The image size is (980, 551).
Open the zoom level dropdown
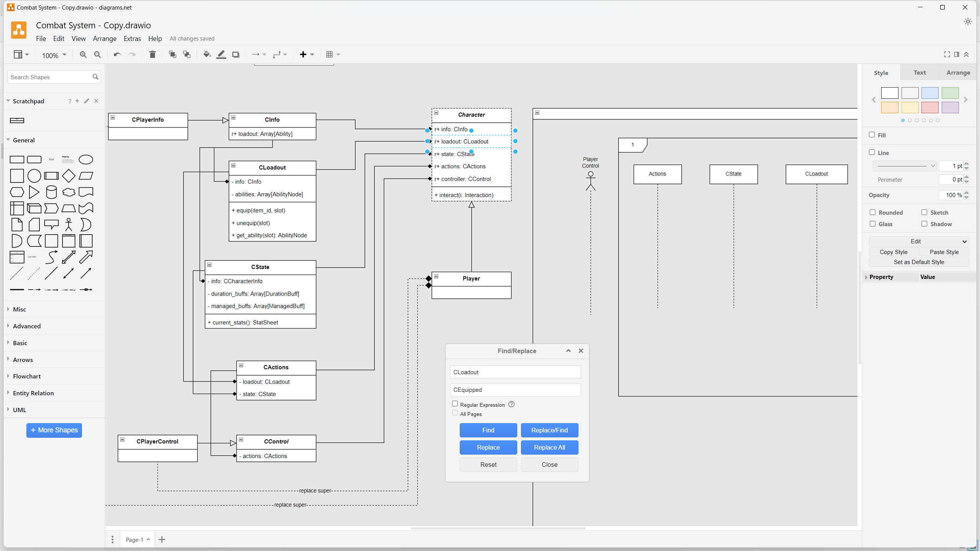53,55
